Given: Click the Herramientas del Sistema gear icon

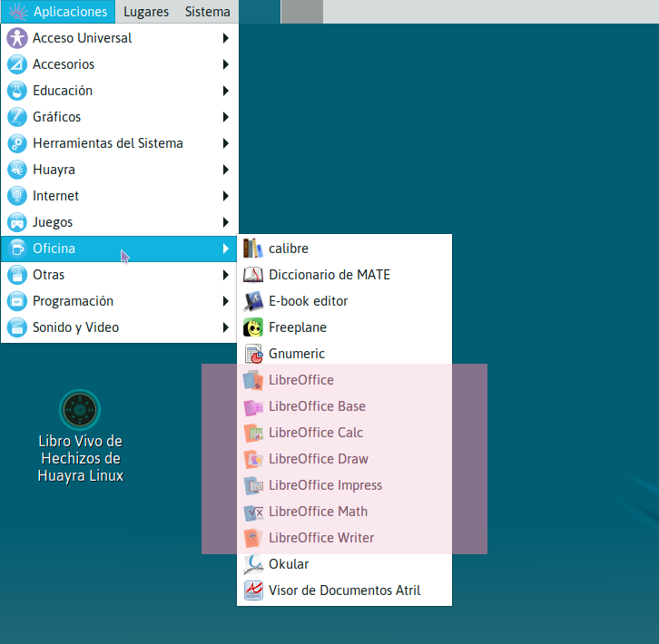Looking at the screenshot, I should coord(17,143).
